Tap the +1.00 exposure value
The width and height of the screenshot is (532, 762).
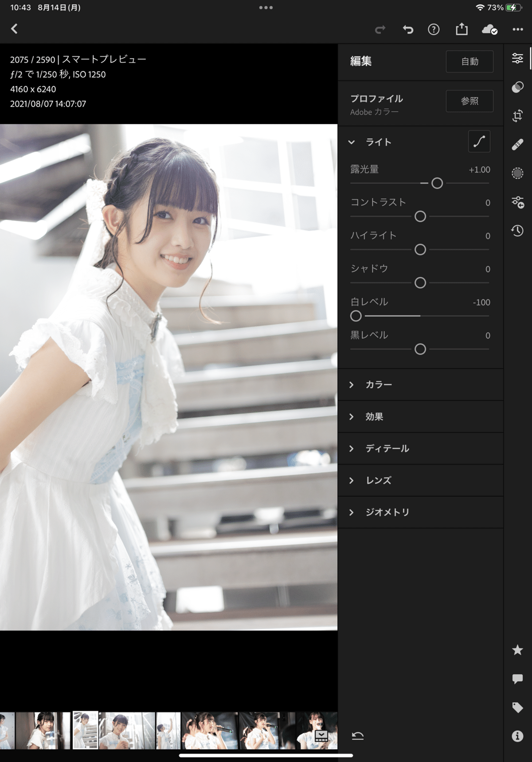click(479, 170)
